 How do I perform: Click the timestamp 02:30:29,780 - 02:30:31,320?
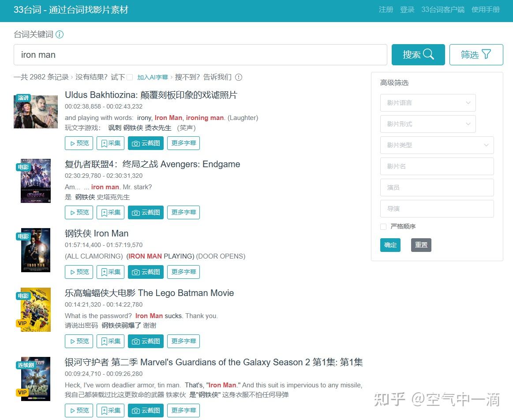(x=104, y=176)
